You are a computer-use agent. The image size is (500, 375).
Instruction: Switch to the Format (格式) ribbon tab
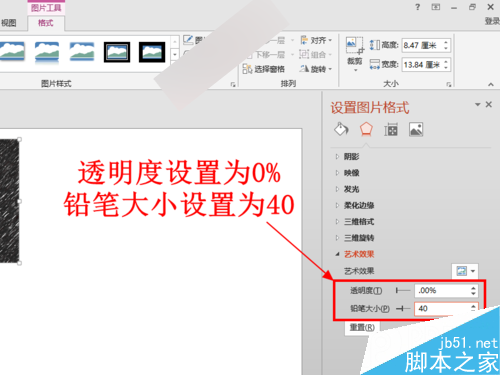coord(46,23)
